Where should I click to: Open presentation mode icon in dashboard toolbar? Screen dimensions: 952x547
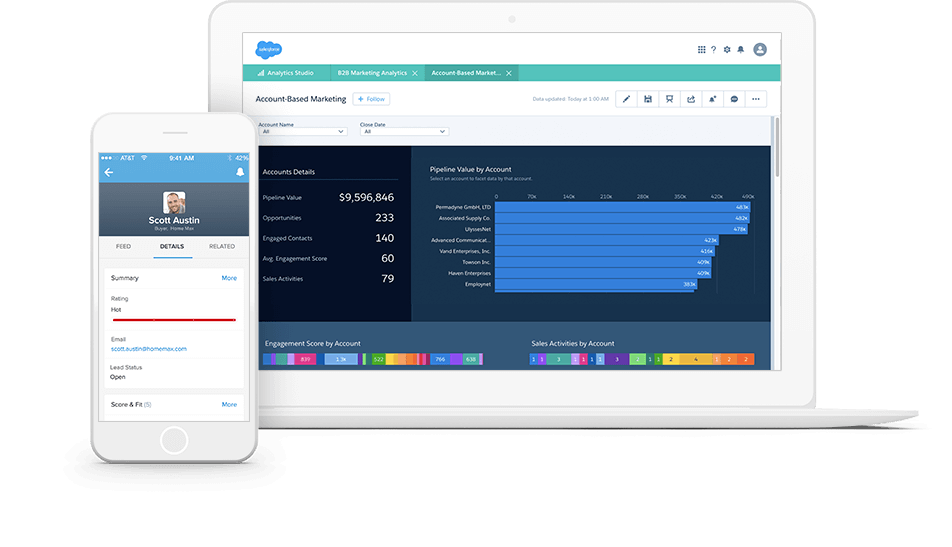coord(669,99)
